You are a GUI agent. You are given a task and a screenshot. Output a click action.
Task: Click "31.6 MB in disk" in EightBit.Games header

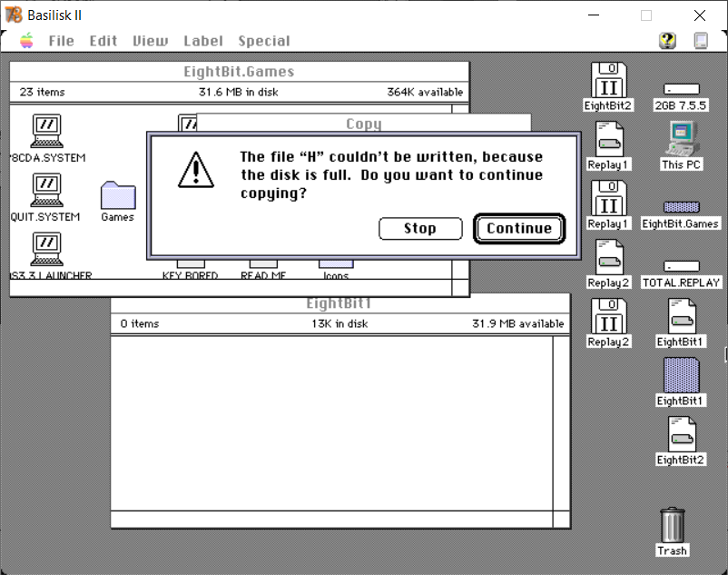(238, 92)
